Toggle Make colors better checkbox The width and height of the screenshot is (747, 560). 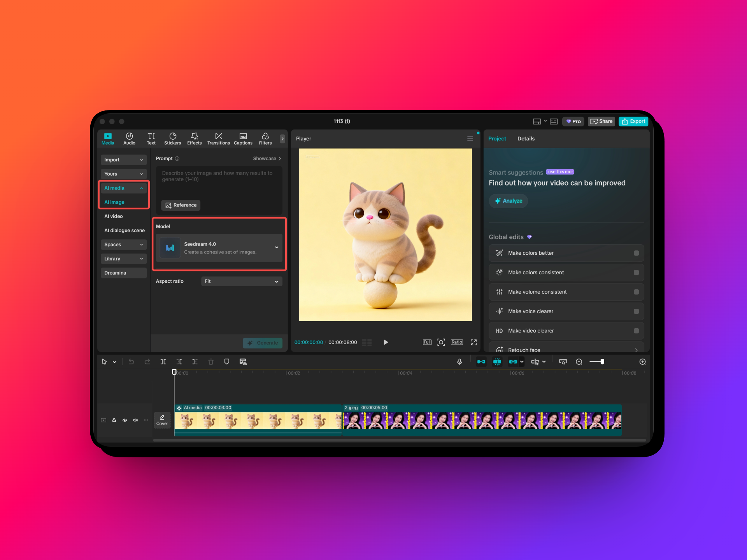point(636,253)
